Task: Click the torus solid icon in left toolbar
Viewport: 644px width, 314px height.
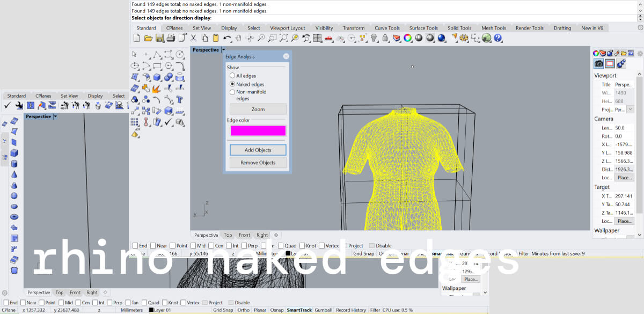Action: (x=14, y=217)
